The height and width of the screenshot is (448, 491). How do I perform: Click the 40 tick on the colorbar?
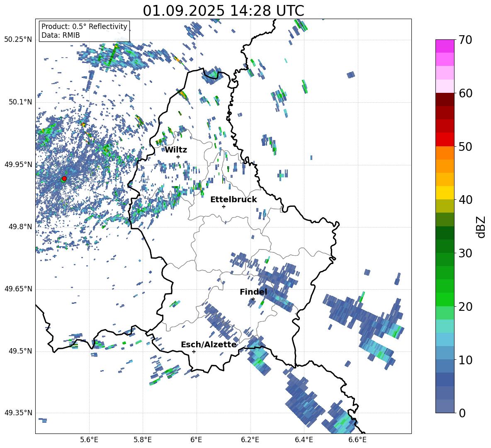pyautogui.click(x=465, y=200)
